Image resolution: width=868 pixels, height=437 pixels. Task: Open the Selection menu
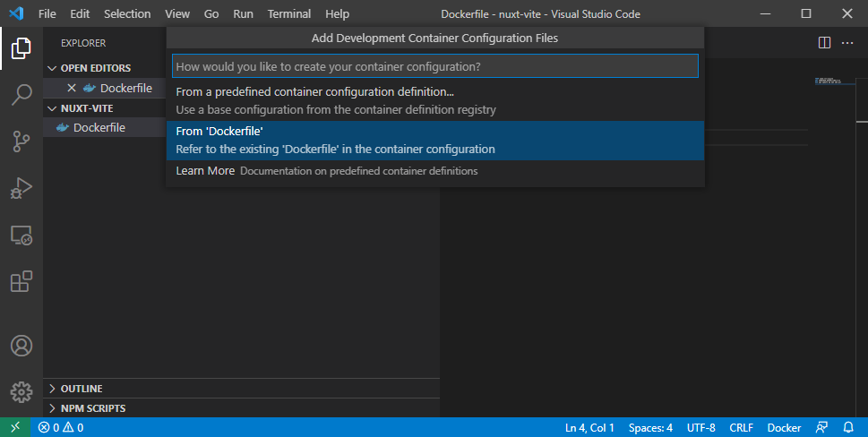coord(127,13)
